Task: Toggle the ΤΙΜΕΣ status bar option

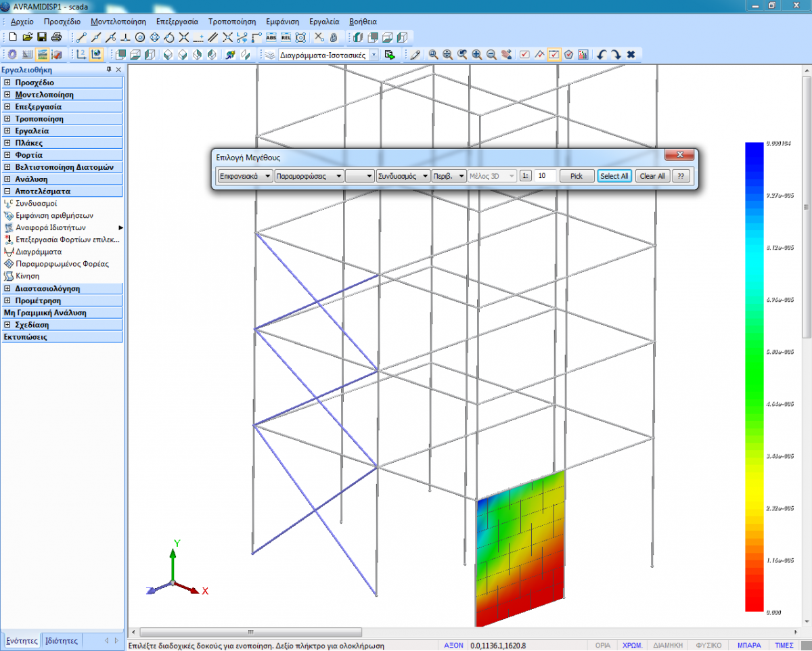Action: [x=784, y=645]
